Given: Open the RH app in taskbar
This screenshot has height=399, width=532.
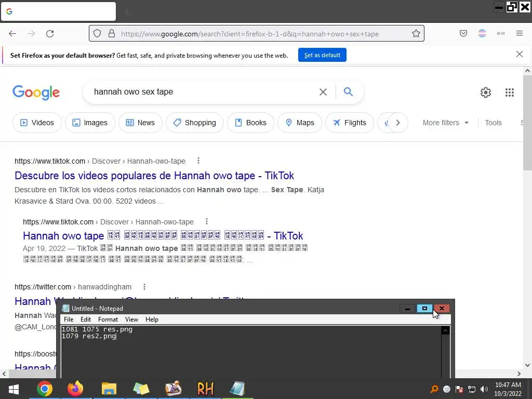Looking at the screenshot, I should click(x=205, y=389).
